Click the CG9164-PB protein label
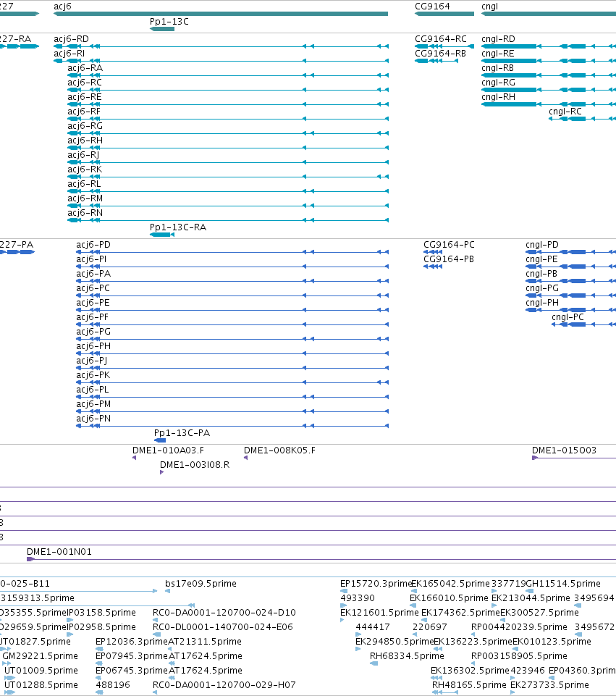This screenshot has width=616, height=696. tap(449, 259)
